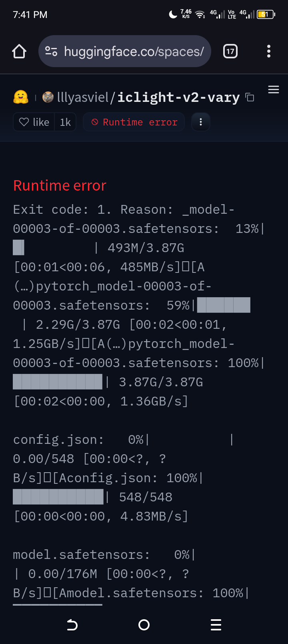288x644 pixels.
Task: Tap the red Runtime error heading
Action: pyautogui.click(x=60, y=185)
